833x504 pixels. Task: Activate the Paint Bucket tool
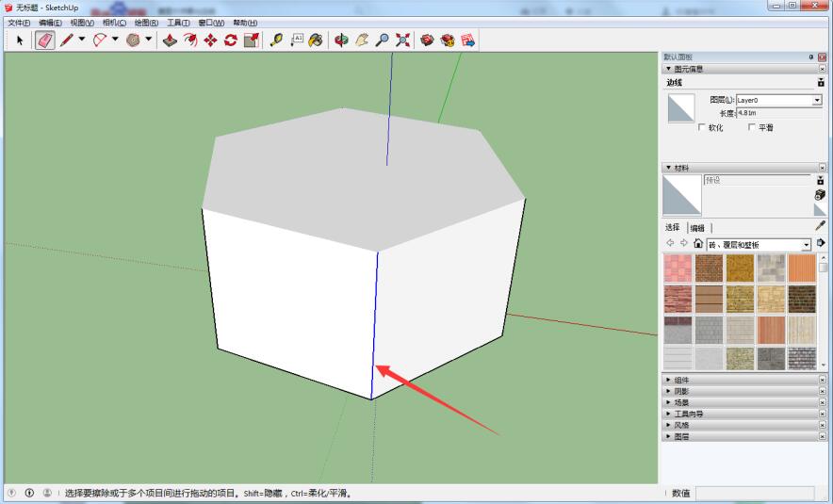pyautogui.click(x=316, y=40)
